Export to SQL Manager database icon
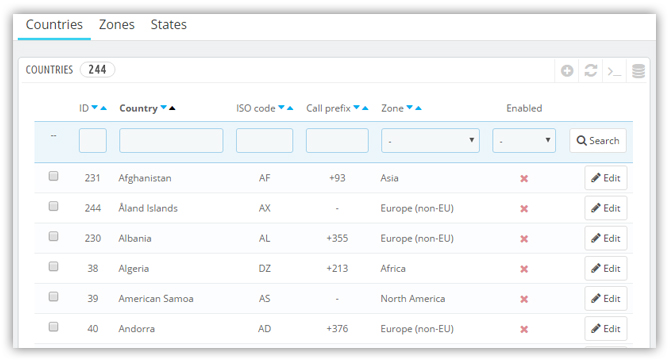670x363 pixels. point(638,71)
